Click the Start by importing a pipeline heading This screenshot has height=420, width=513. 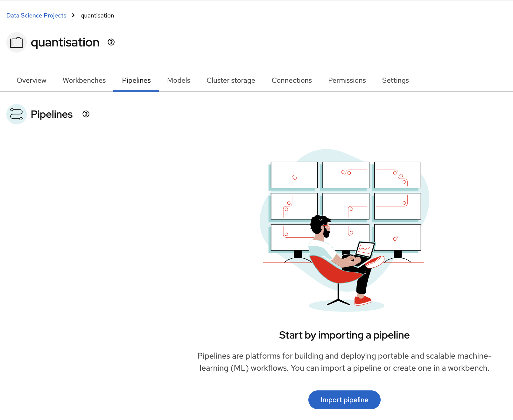point(344,335)
